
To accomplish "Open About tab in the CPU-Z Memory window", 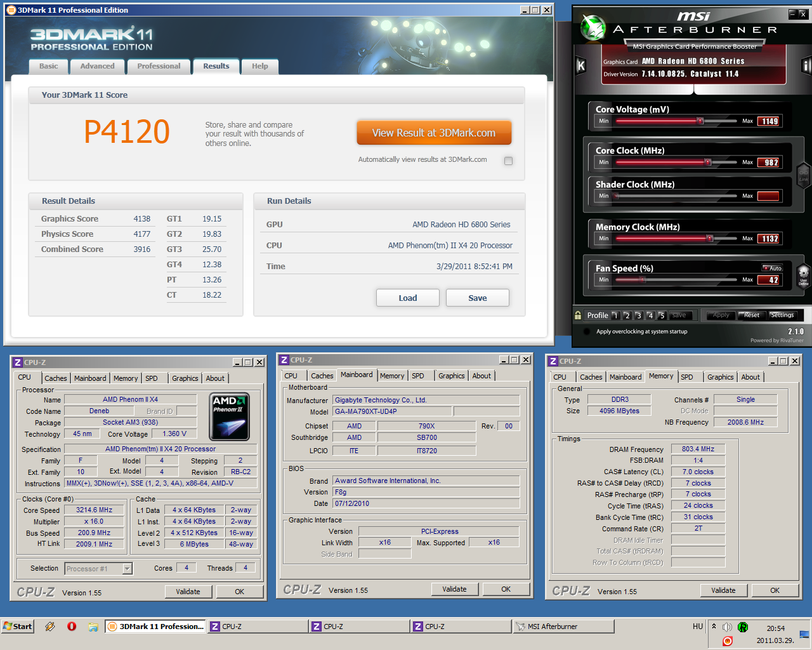I will pyautogui.click(x=750, y=377).
